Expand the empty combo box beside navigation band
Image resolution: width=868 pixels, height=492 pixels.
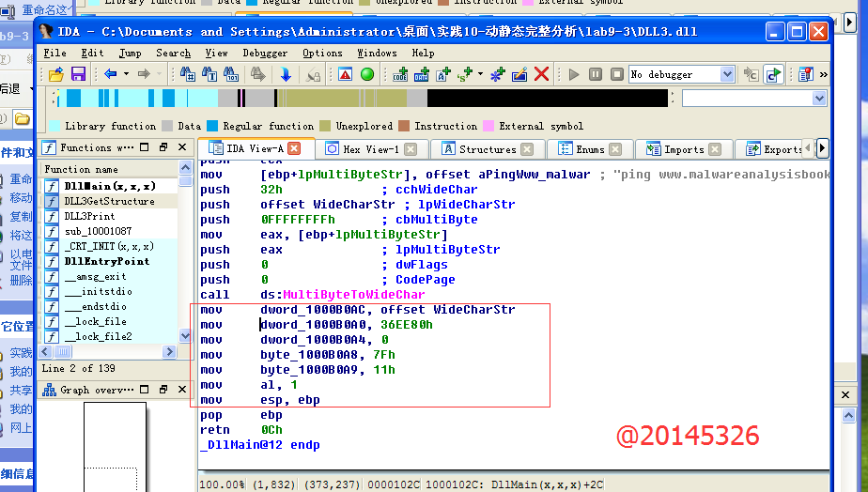[818, 98]
